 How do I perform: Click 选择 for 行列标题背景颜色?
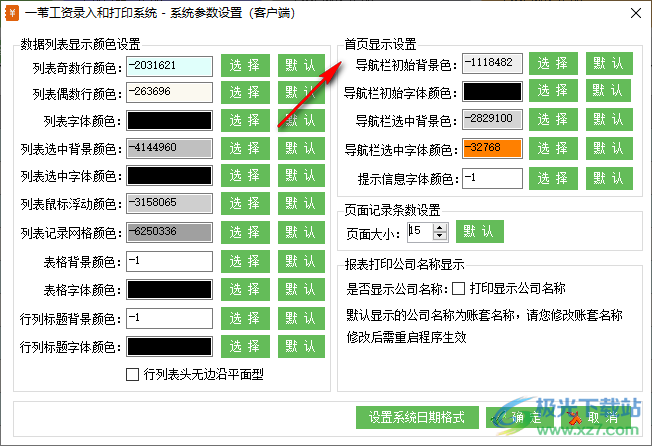245,318
